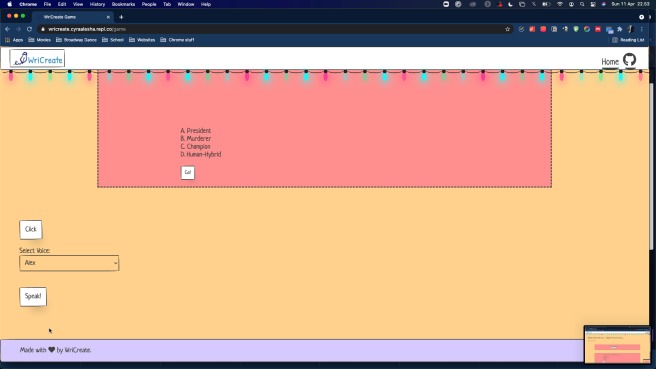656x369 pixels.
Task: Click the Chrome profile avatar
Action: pyautogui.click(x=630, y=29)
